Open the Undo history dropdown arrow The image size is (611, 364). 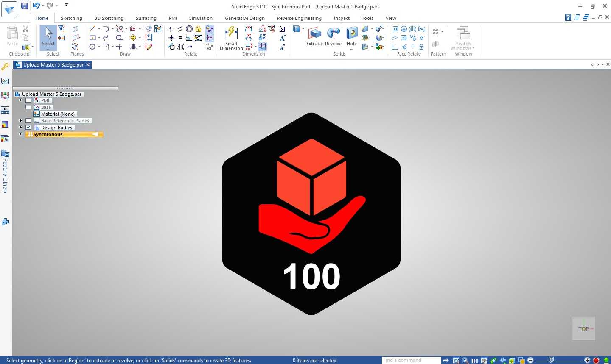(43, 6)
